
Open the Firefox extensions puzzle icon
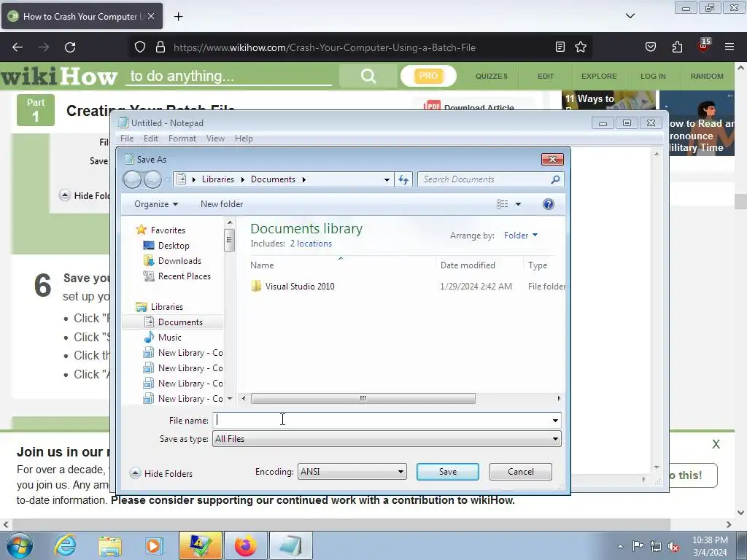click(x=677, y=47)
